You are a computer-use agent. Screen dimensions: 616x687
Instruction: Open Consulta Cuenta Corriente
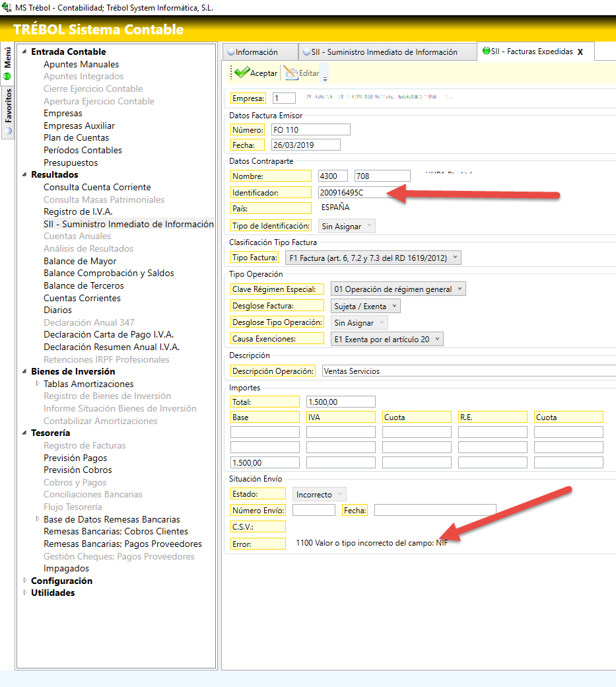pos(97,187)
